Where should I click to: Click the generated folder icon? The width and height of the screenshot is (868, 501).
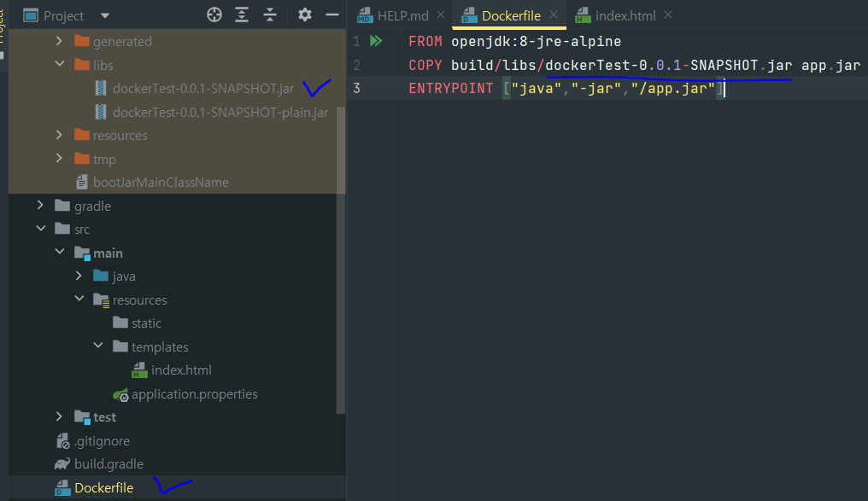82,41
